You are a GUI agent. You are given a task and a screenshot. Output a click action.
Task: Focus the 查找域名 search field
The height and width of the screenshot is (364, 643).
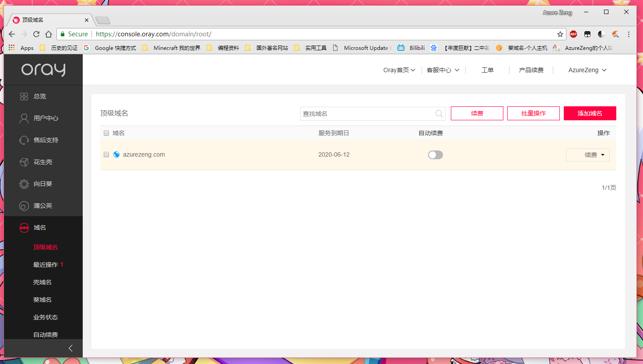point(373,114)
